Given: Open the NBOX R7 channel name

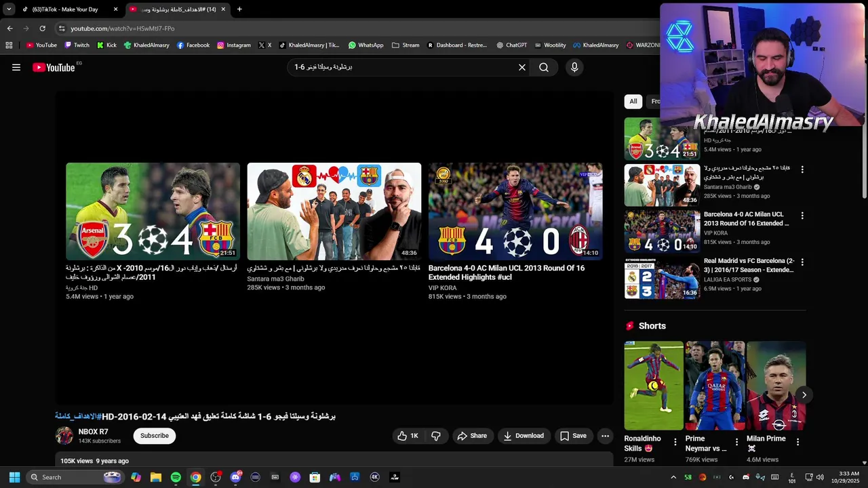Looking at the screenshot, I should [93, 432].
